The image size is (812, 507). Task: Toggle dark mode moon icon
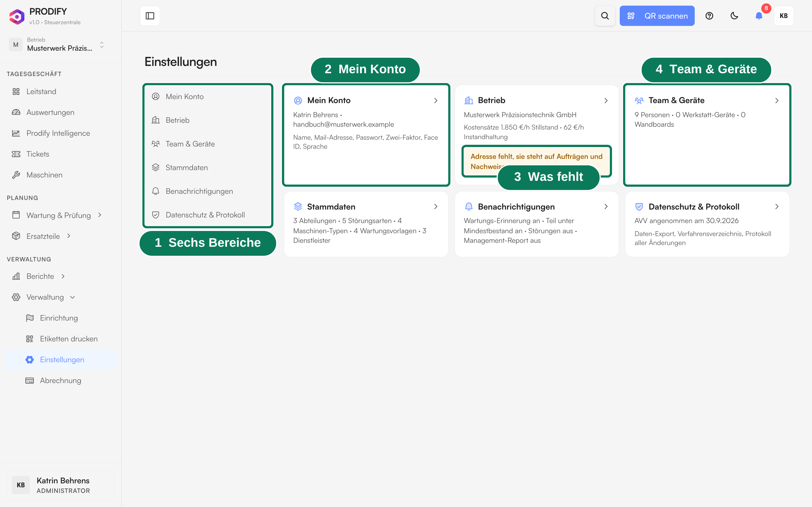[x=734, y=16]
